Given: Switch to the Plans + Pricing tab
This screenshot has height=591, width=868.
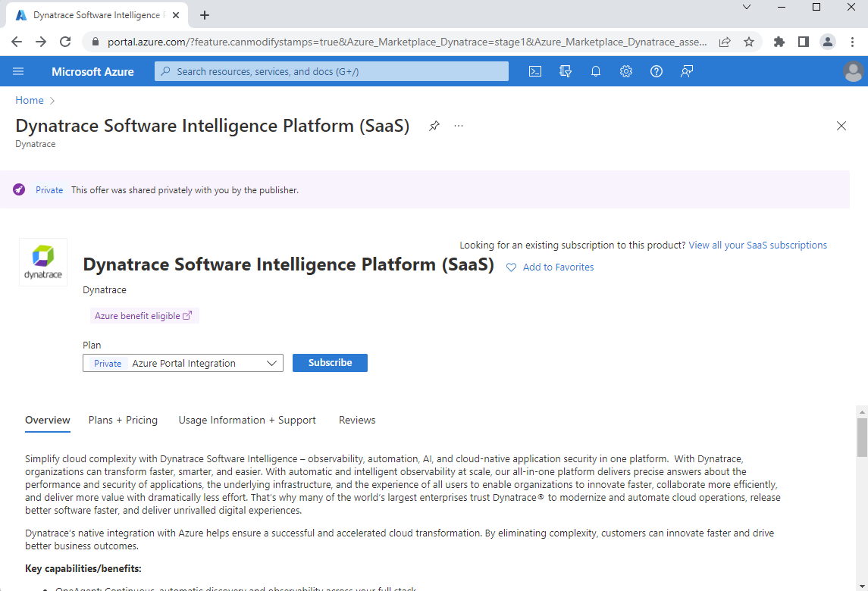Looking at the screenshot, I should [123, 420].
